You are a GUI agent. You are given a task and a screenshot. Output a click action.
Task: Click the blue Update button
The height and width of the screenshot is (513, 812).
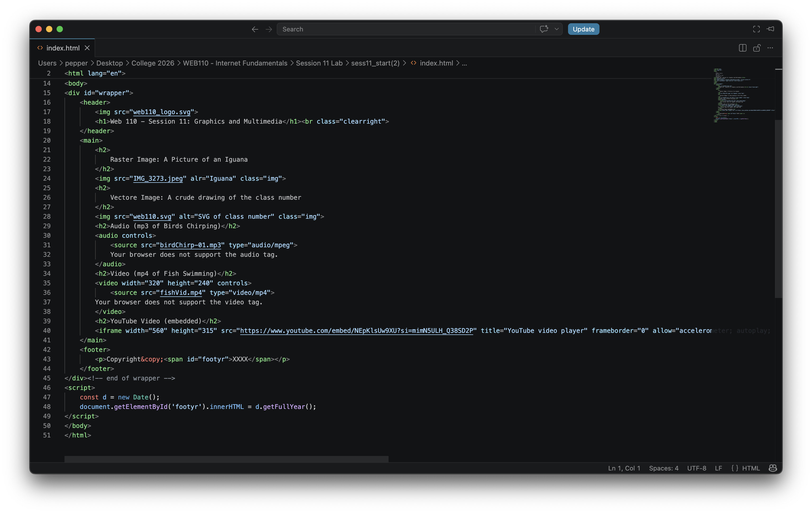pos(583,29)
